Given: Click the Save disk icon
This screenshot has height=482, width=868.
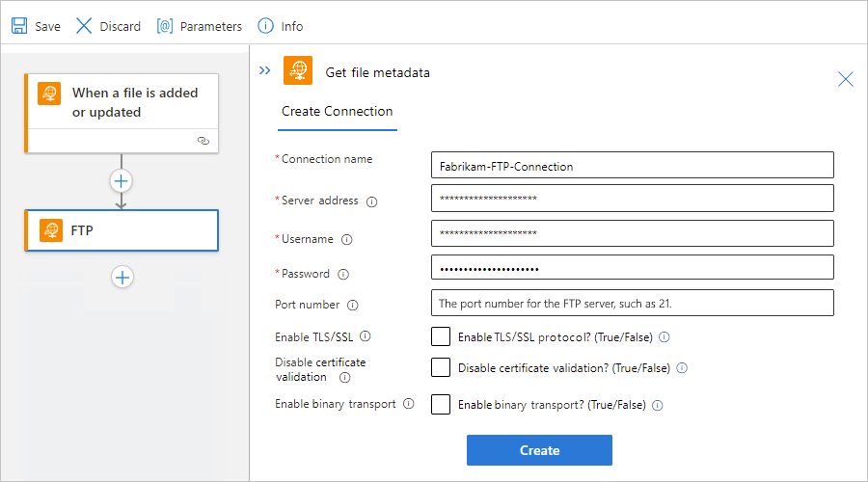Looking at the screenshot, I should click(x=19, y=26).
